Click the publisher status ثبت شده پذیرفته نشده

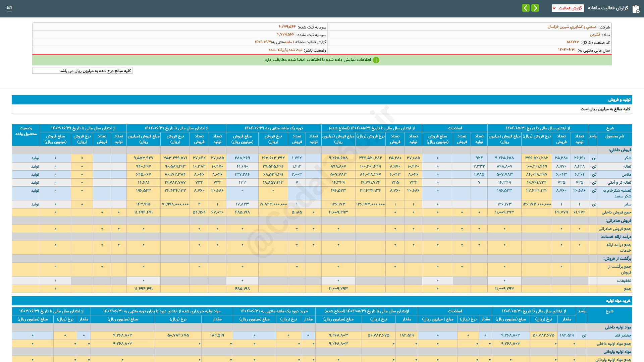point(285,50)
